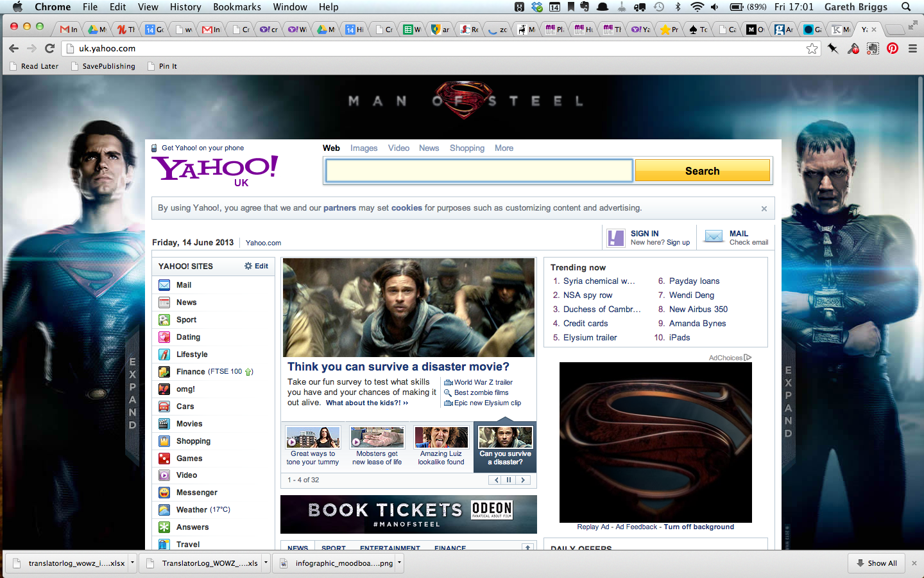The width and height of the screenshot is (924, 578).
Task: Open the Shopping bag icon
Action: pyautogui.click(x=164, y=441)
